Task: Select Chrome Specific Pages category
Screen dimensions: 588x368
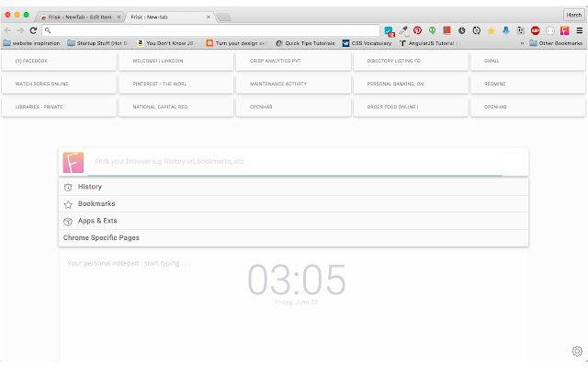Action: click(x=294, y=238)
